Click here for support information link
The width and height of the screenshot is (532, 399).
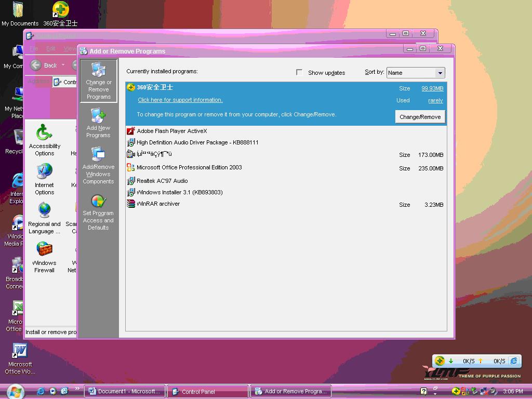pyautogui.click(x=180, y=100)
